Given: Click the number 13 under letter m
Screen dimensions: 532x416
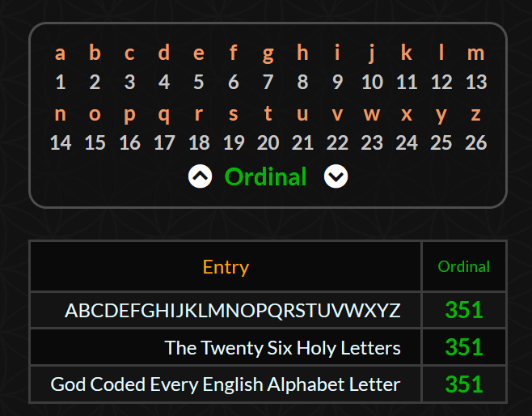Looking at the screenshot, I should [476, 82].
